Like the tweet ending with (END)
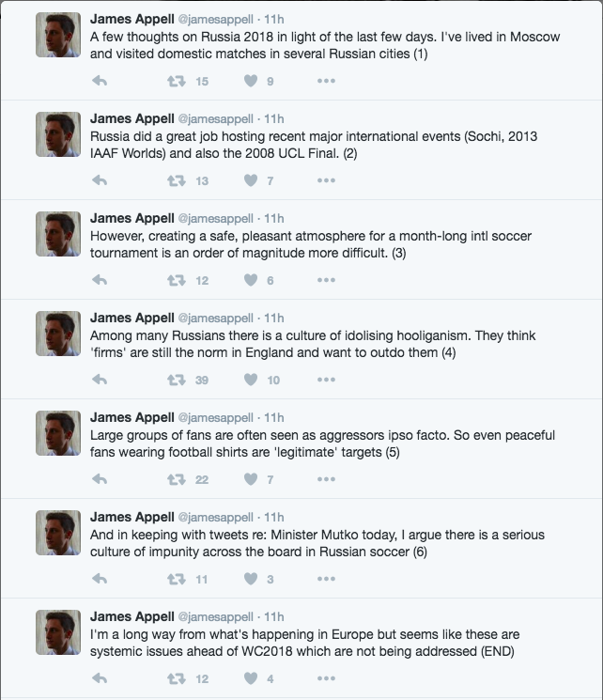 click(251, 678)
